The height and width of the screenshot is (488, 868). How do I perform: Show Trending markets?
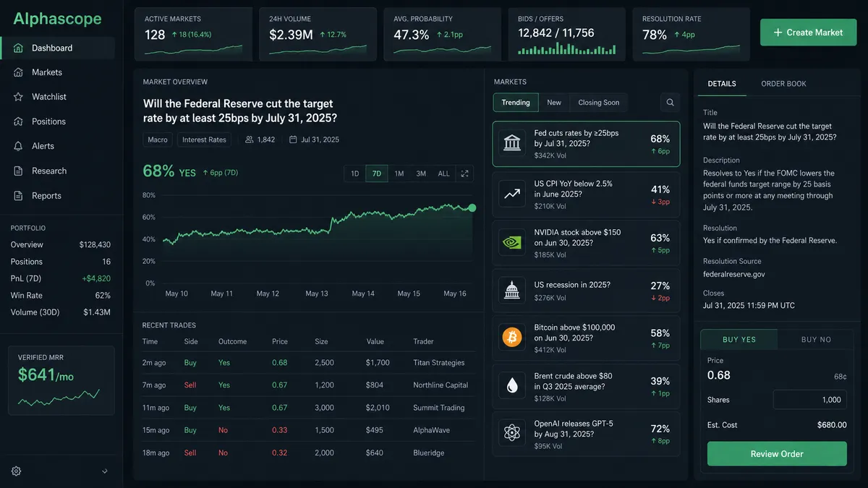tap(516, 103)
